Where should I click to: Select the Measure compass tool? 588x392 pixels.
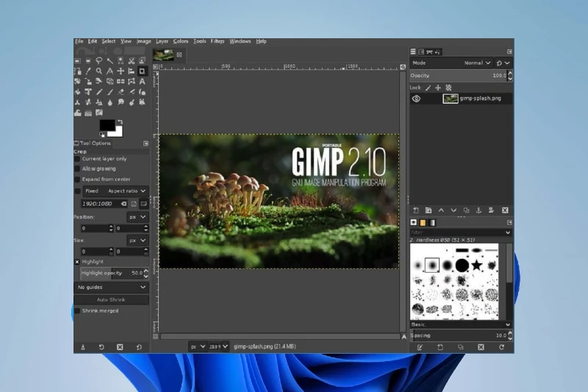pos(110,71)
